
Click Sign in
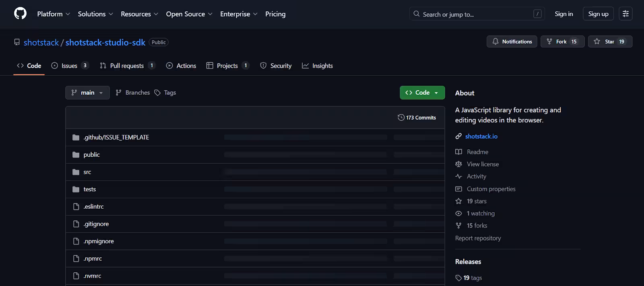click(563, 14)
